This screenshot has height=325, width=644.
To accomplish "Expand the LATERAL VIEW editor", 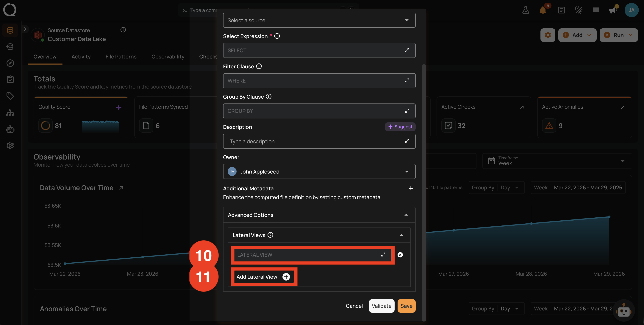I will tap(383, 255).
